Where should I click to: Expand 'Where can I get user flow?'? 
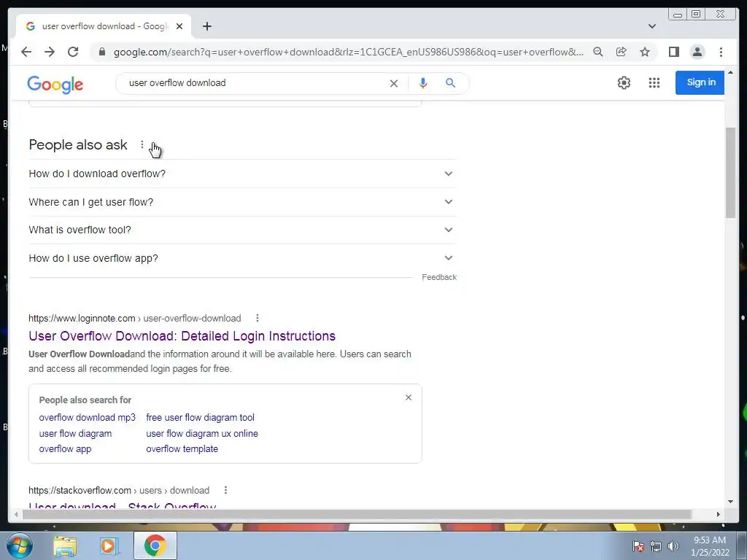[x=242, y=202]
